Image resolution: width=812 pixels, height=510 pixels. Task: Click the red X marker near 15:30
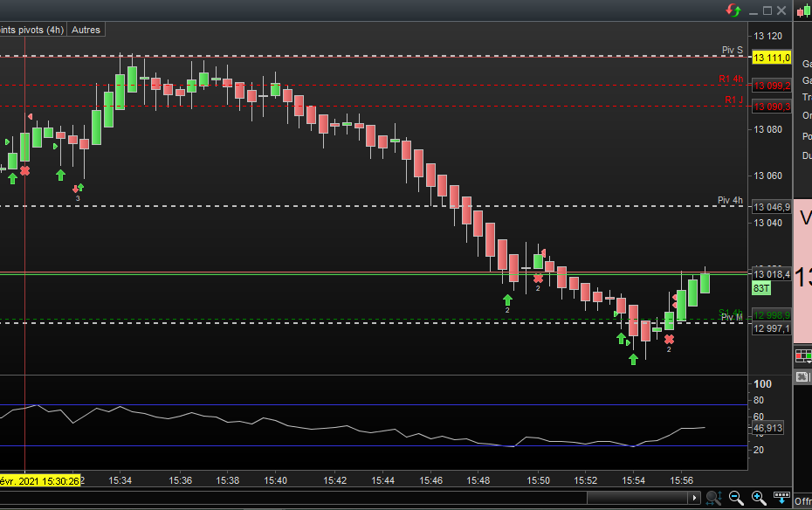pos(24,170)
